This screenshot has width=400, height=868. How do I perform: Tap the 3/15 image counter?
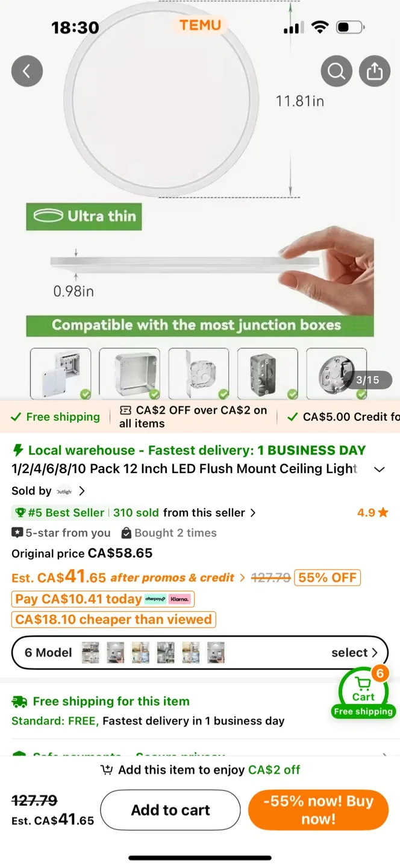click(368, 380)
